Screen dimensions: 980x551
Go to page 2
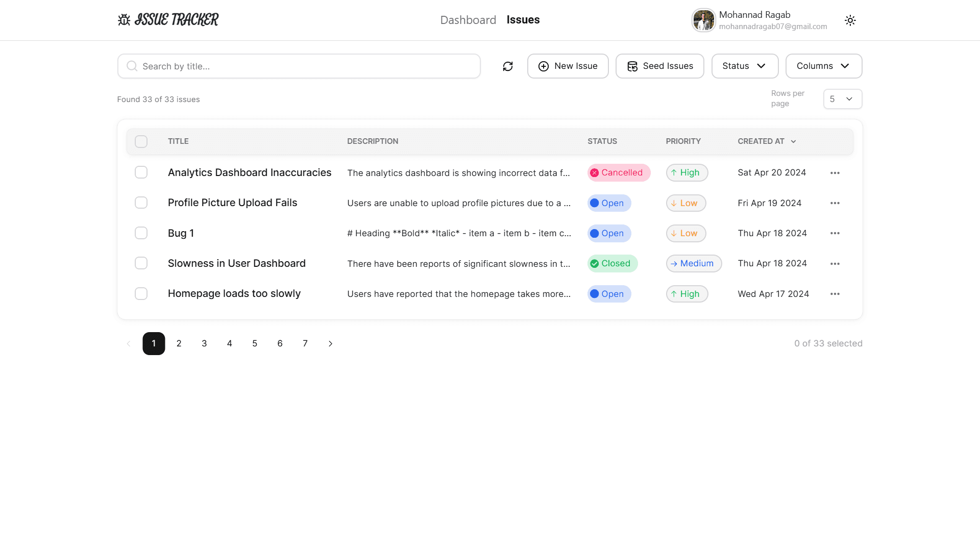pyautogui.click(x=179, y=344)
